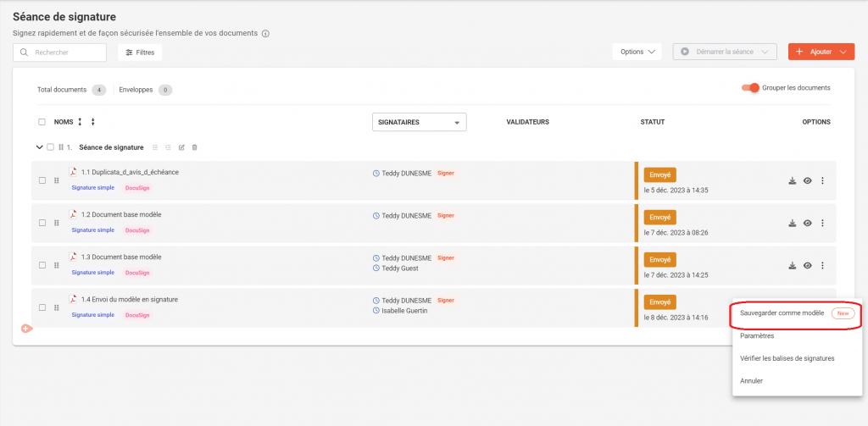Viewport: 868px width, 426px height.
Task: Open the Filtres button
Action: [x=140, y=53]
